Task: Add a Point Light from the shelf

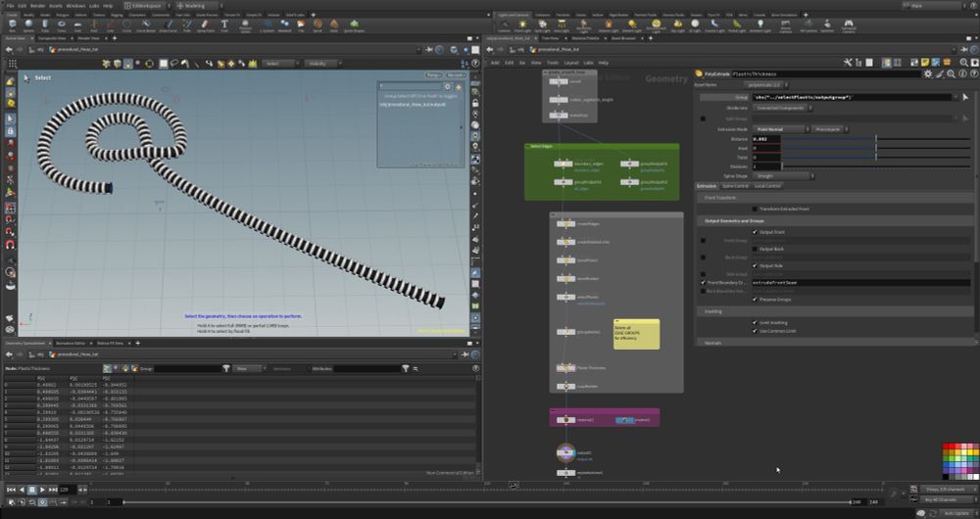Action: pyautogui.click(x=522, y=25)
